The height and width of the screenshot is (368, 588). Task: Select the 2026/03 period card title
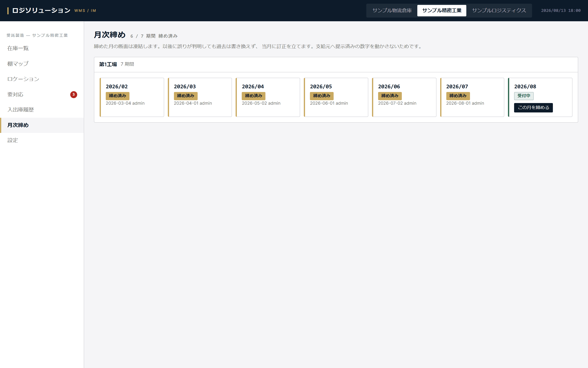[185, 86]
